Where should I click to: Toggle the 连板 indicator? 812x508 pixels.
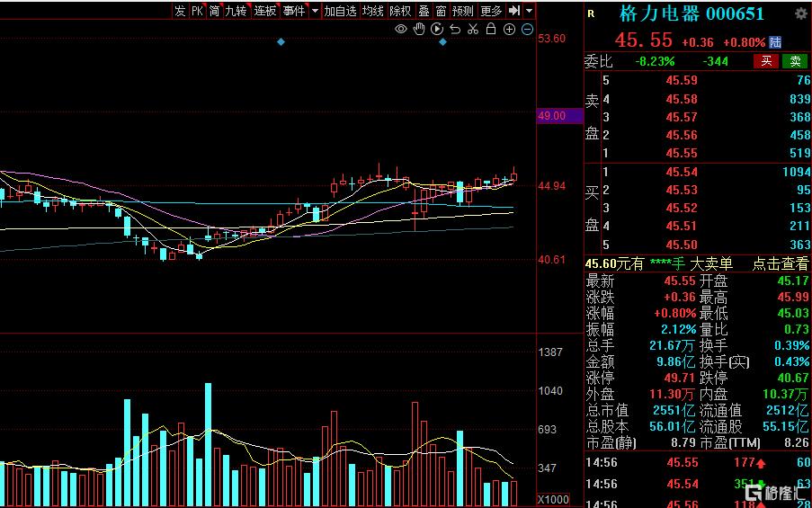265,11
